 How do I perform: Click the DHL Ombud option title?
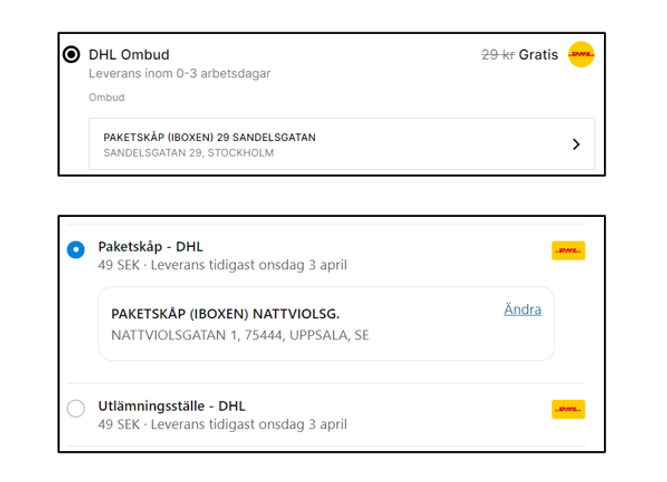[129, 54]
